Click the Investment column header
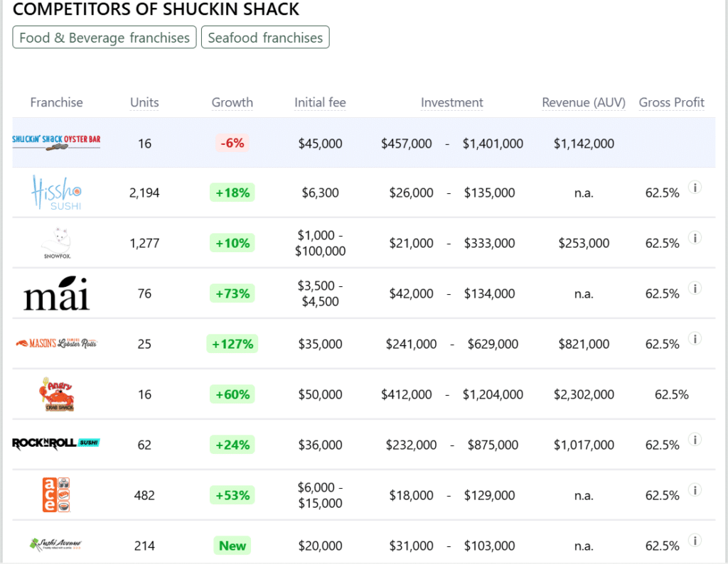Image resolution: width=728 pixels, height=564 pixels. click(x=451, y=102)
